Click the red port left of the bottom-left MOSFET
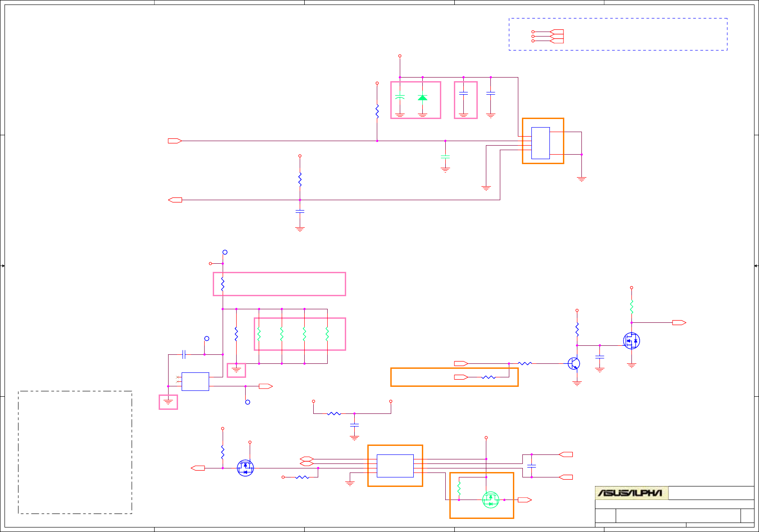759x532 pixels. click(198, 468)
